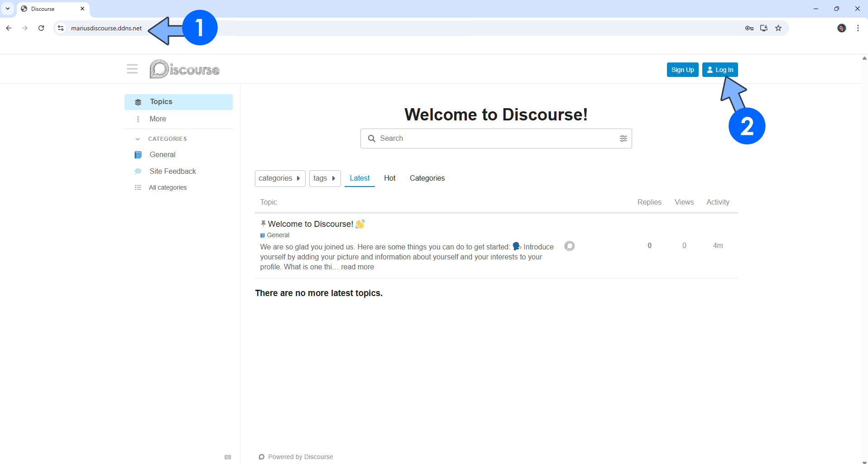Click the Sign Up button
Screen dimensions: 868x464
(x=683, y=70)
